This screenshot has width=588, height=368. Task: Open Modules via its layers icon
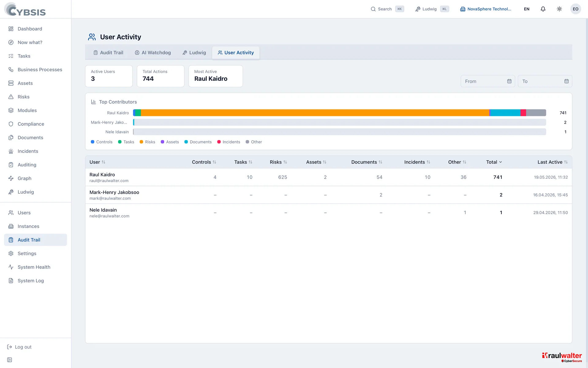click(11, 110)
